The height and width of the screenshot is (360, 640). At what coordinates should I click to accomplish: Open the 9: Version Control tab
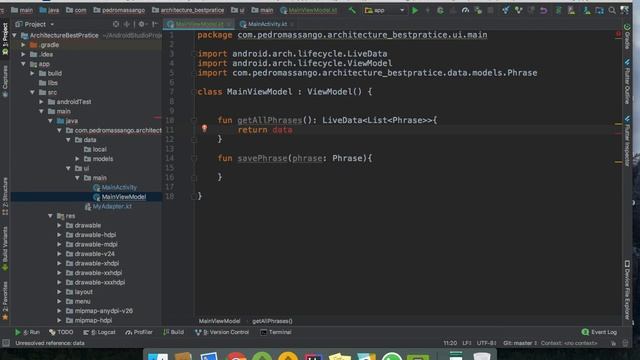point(222,332)
